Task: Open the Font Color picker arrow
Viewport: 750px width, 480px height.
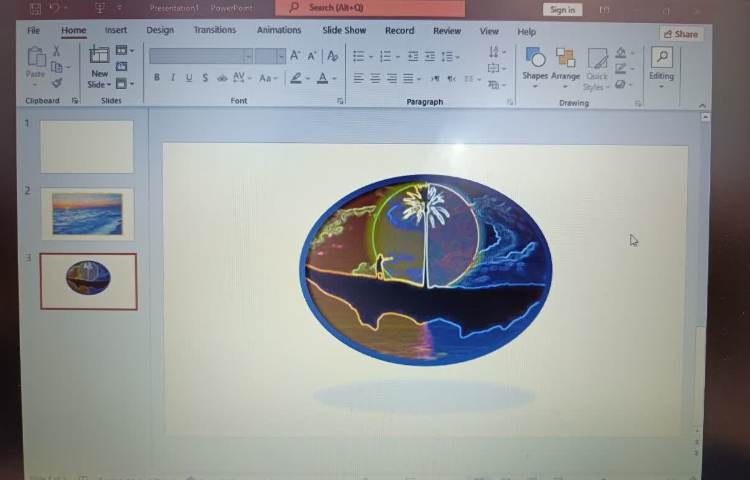Action: pyautogui.click(x=334, y=78)
